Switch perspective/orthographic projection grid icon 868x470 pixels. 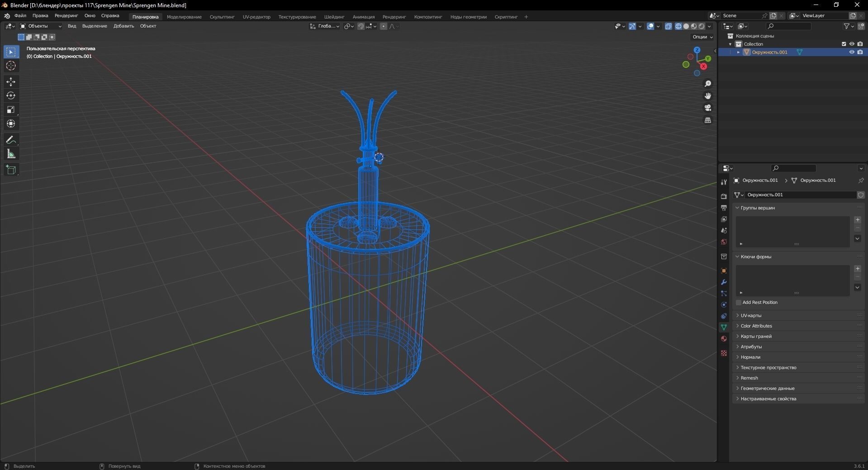708,120
